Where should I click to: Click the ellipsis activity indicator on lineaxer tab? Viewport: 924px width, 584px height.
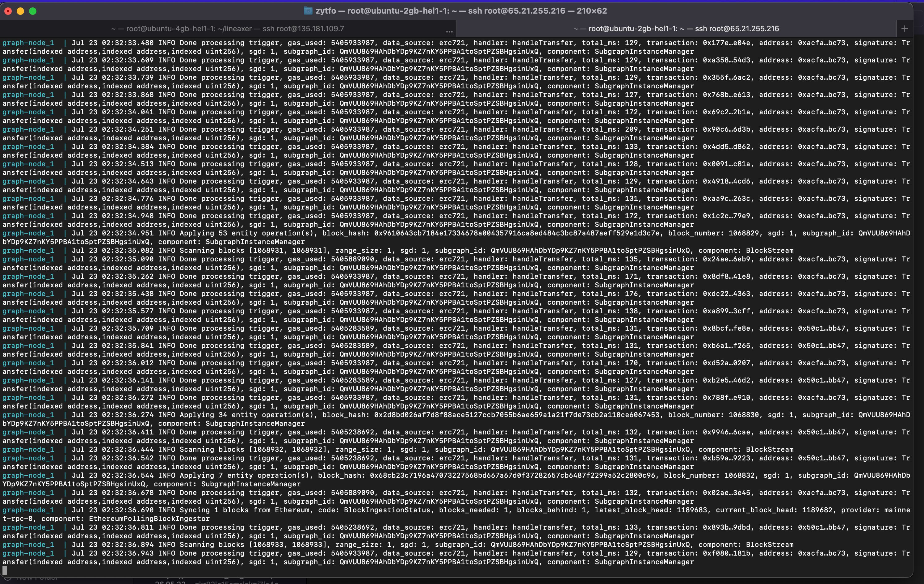[x=449, y=31]
